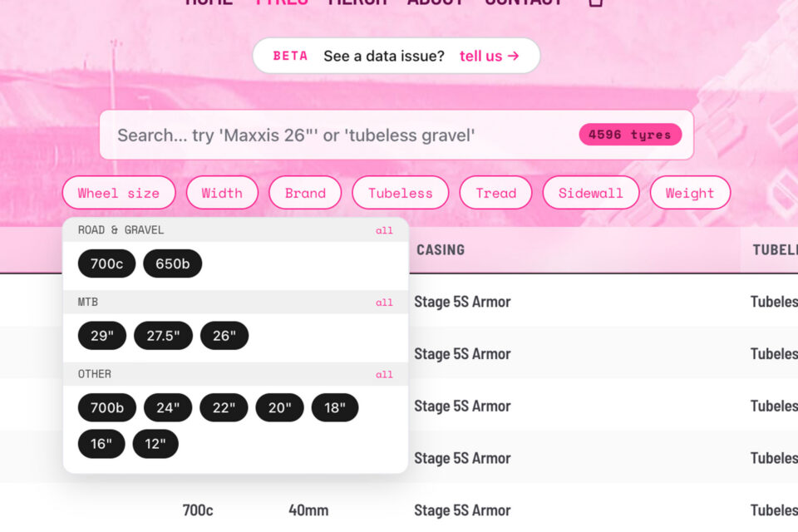The image size is (798, 532).
Task: Open the Weight filter dropdown
Action: (690, 193)
